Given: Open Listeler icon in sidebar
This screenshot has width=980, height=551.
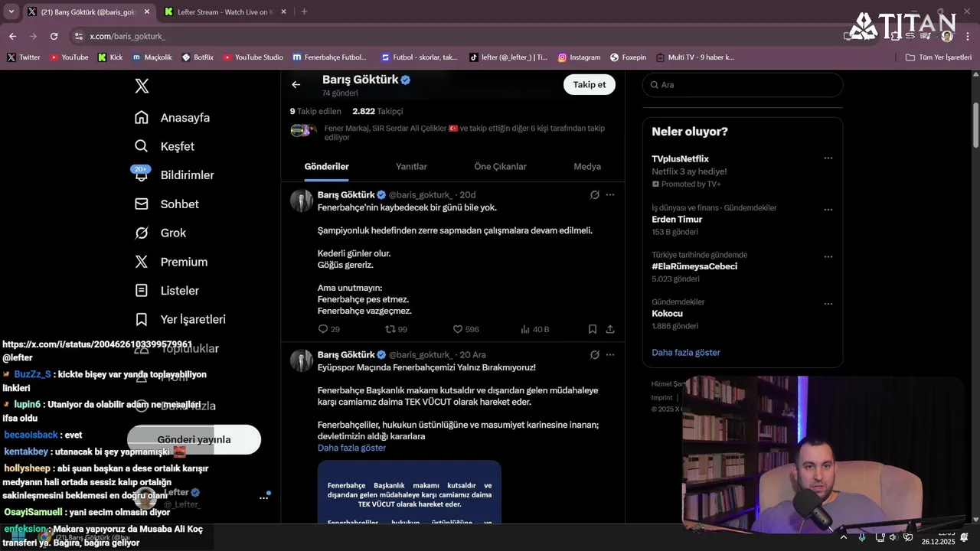Looking at the screenshot, I should point(142,291).
